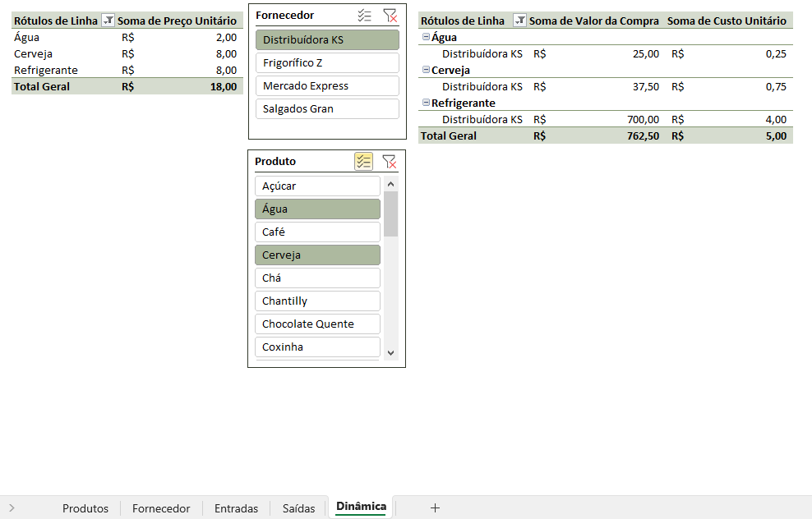
Task: Switch to the Fornecedor sheet tab
Action: (161, 508)
